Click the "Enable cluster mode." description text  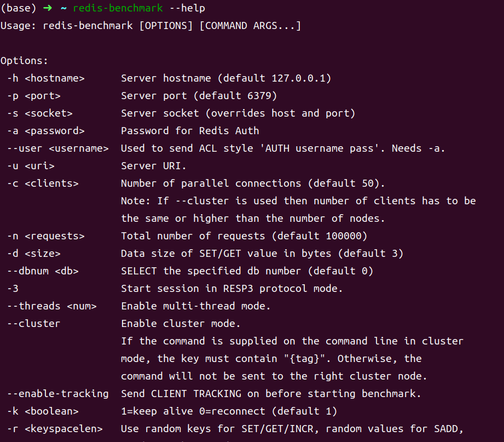point(181,324)
